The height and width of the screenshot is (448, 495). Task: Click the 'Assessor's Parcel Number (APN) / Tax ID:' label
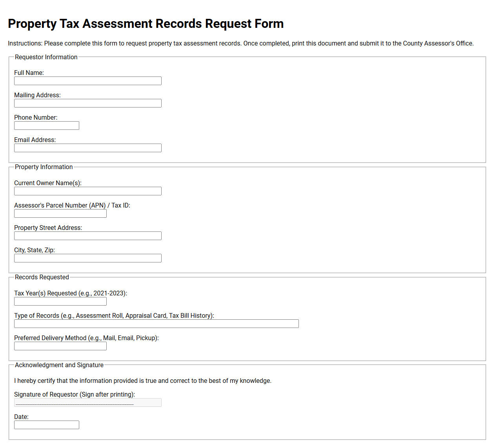pos(72,205)
